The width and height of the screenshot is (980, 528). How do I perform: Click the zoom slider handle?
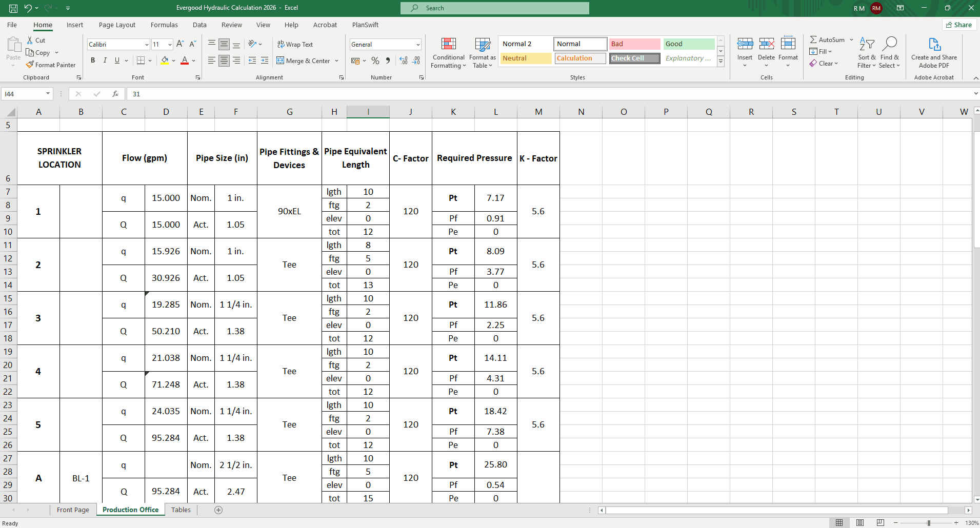(929, 523)
